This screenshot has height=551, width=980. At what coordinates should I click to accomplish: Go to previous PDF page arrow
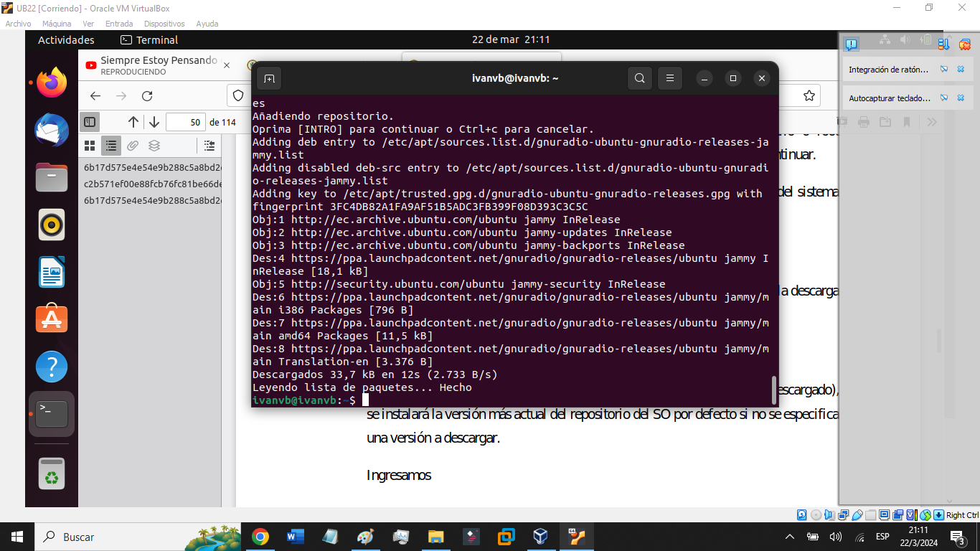(x=133, y=123)
